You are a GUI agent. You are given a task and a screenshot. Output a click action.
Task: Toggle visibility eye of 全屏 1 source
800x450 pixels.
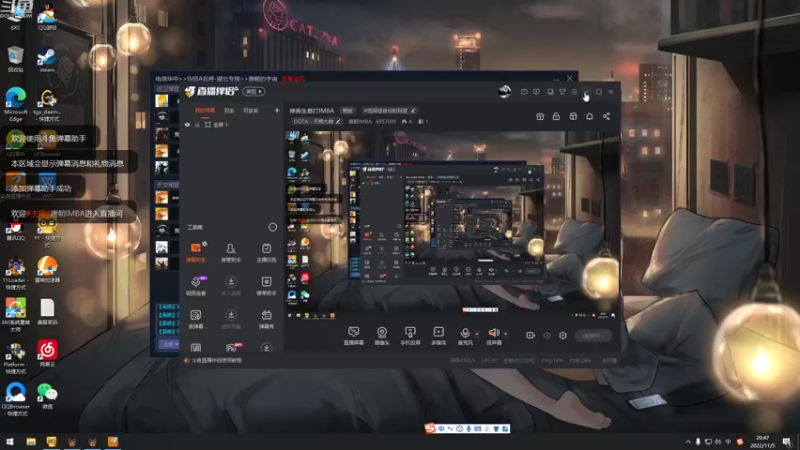point(187,124)
